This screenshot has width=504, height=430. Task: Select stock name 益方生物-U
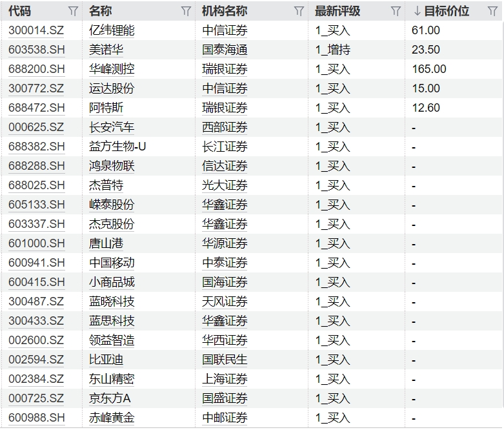point(117,147)
